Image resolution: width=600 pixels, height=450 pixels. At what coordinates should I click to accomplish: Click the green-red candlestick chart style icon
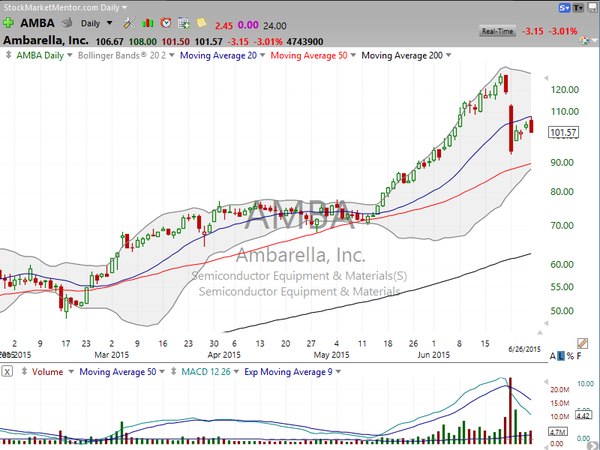[148, 23]
